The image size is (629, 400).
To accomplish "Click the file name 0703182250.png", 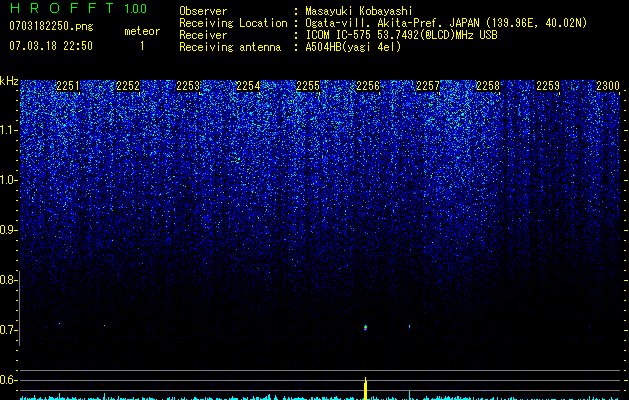I will [x=51, y=27].
